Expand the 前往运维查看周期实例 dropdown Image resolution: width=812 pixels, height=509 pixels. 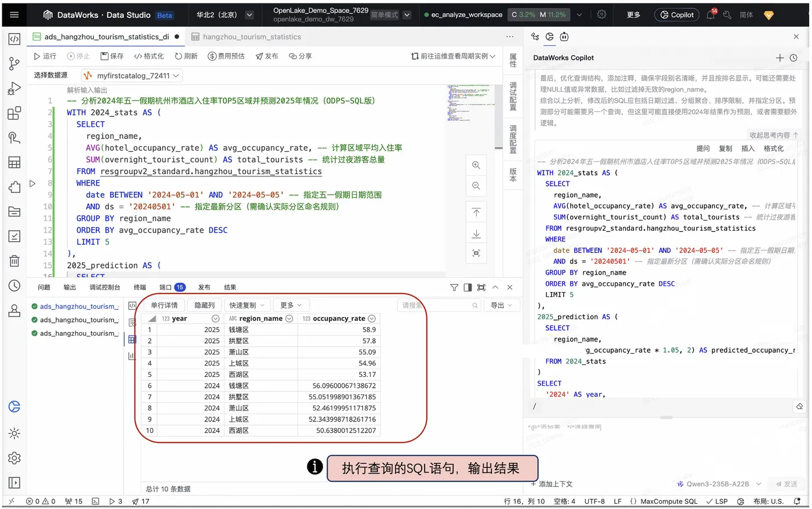click(x=454, y=56)
